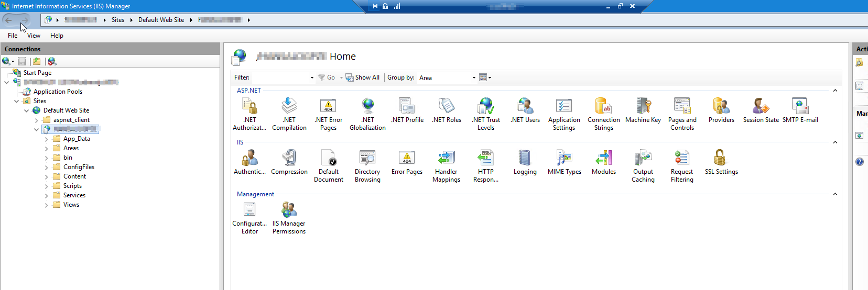Collapse the IIS group

[835, 142]
